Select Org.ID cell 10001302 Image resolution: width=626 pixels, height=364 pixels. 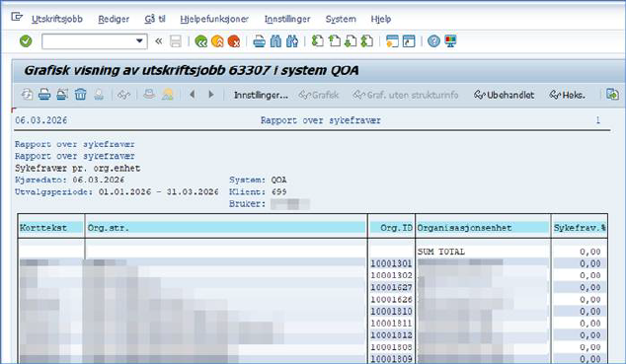391,275
